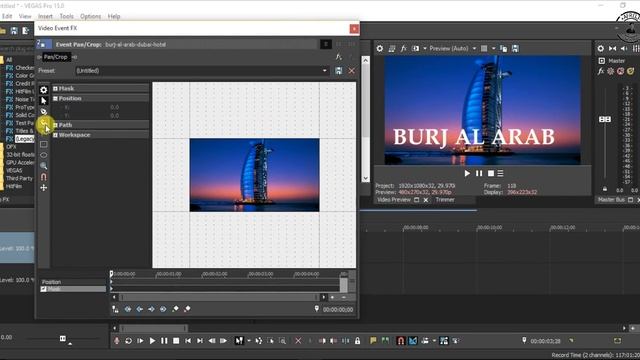The height and width of the screenshot is (360, 640).
Task: Click the Pan/Crop workspace image of Burj Al Arab
Action: pos(254,175)
